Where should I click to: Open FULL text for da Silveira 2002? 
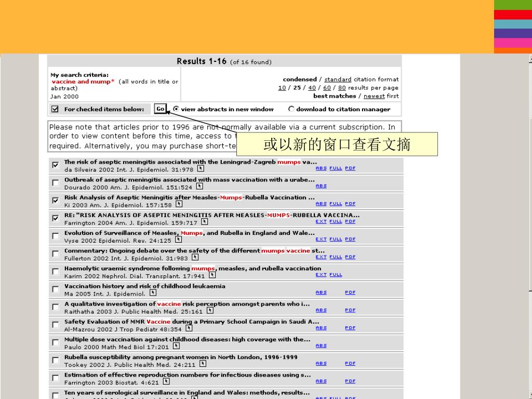point(336,168)
